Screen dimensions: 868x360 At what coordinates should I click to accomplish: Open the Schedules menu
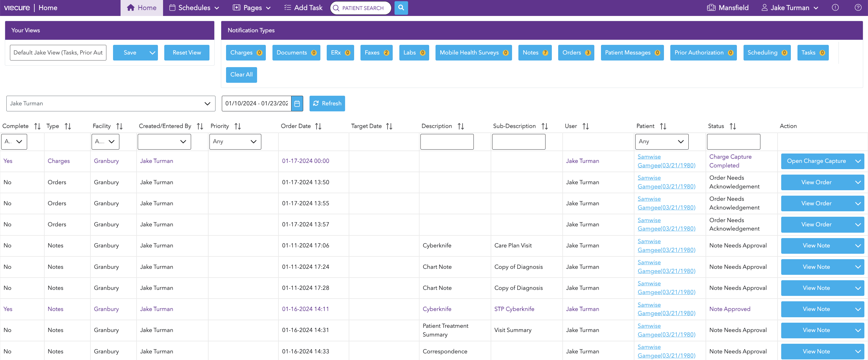click(194, 8)
